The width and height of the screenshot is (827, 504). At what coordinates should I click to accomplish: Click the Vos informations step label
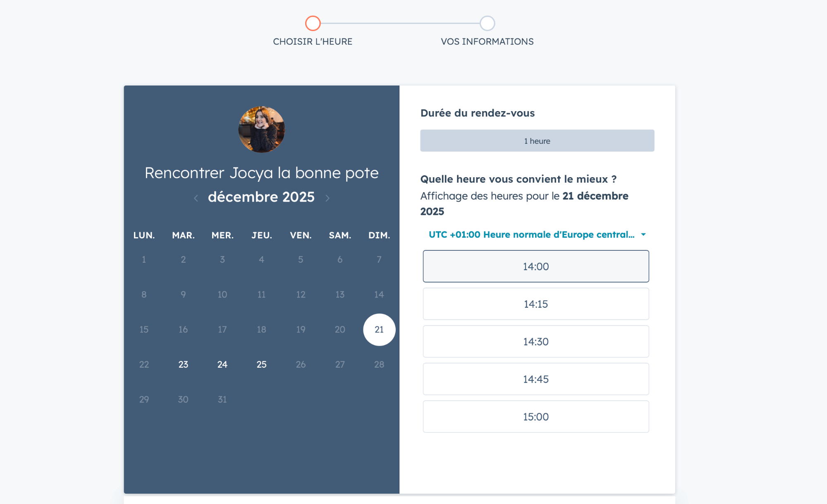(487, 42)
